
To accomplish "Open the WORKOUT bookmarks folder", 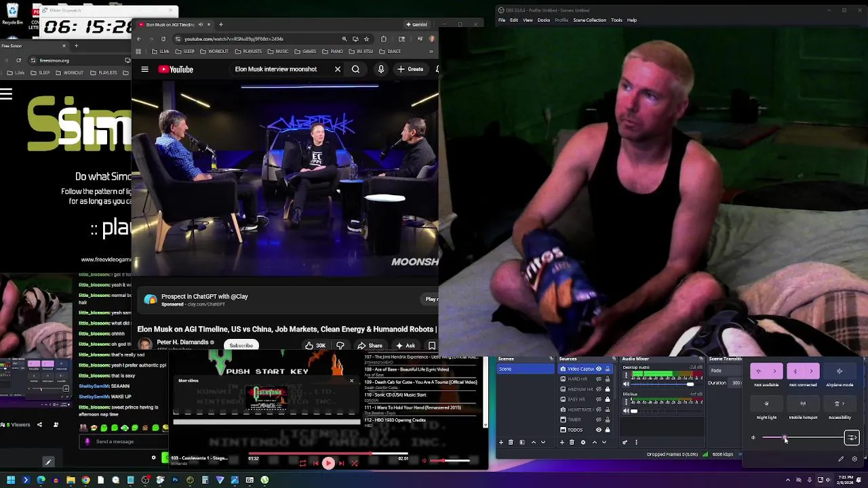I will (x=214, y=52).
